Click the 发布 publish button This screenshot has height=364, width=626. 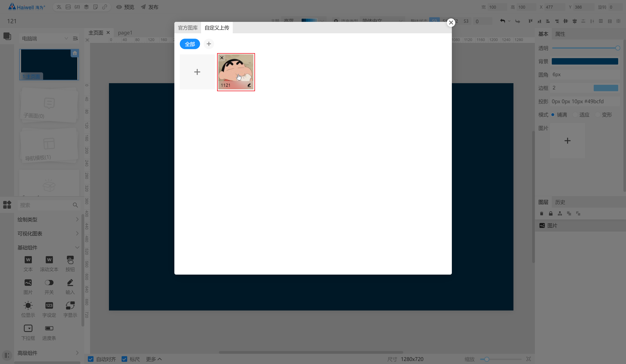tap(149, 7)
